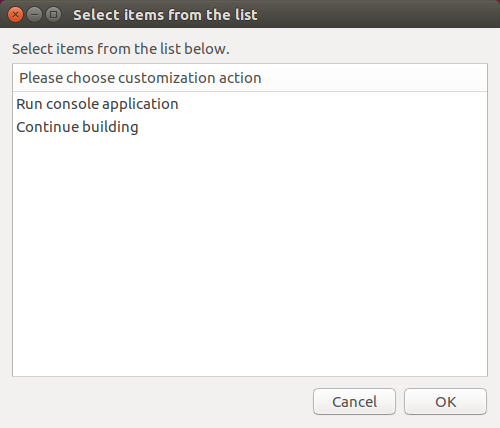
Task: Select the Run console application entry
Action: click(250, 104)
